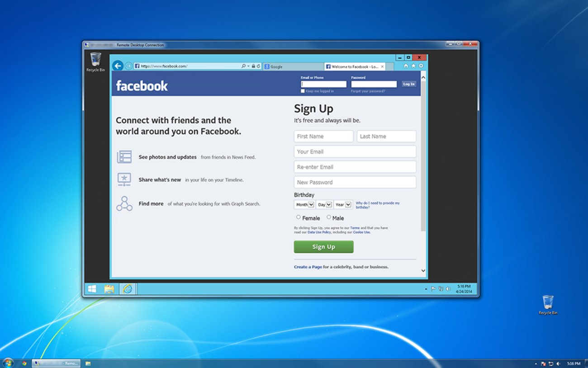Click the volume icon in the Windows 7 tray
The height and width of the screenshot is (368, 588).
[558, 363]
